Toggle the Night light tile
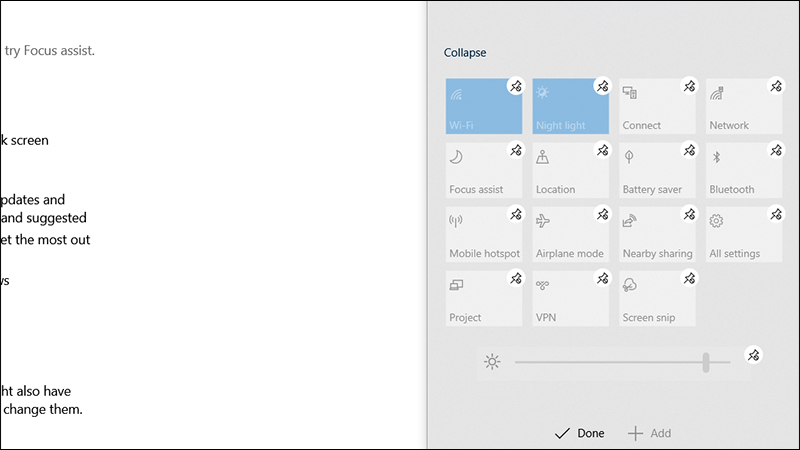 click(567, 110)
